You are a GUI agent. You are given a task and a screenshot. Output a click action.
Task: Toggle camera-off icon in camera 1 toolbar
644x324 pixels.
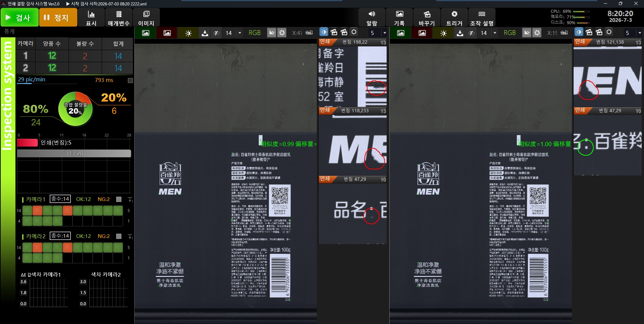point(272,33)
